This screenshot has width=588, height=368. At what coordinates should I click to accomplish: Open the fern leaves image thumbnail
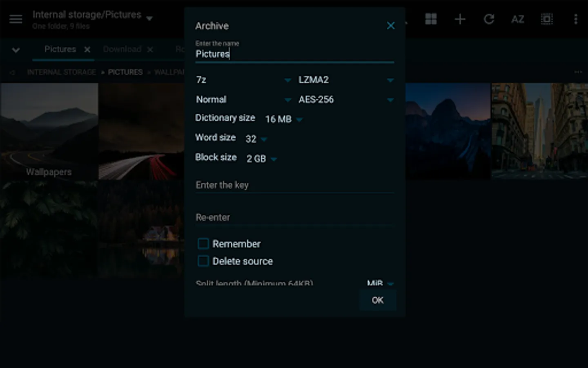[x=49, y=229]
